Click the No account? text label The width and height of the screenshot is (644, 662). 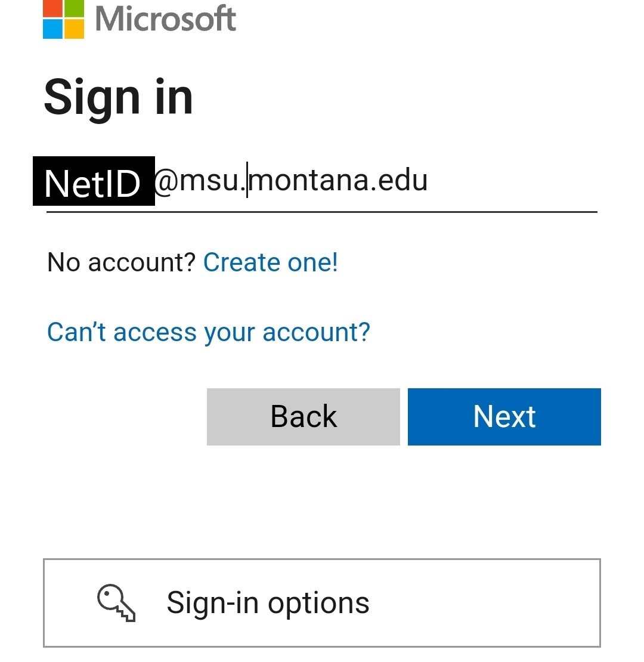pyautogui.click(x=119, y=262)
